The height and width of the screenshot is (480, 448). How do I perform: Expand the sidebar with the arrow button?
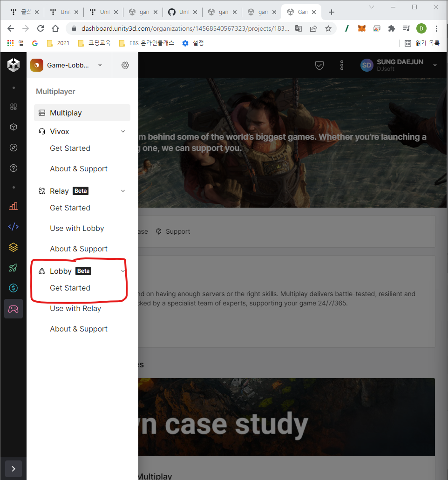click(x=14, y=469)
